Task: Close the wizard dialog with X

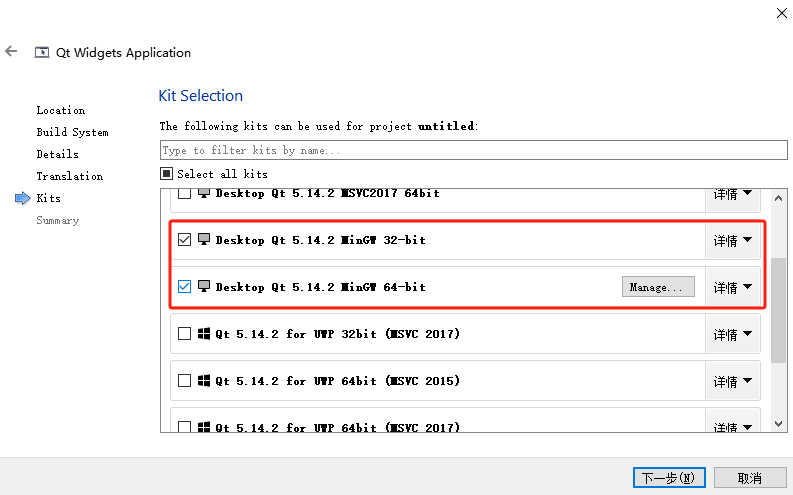Action: 782,13
